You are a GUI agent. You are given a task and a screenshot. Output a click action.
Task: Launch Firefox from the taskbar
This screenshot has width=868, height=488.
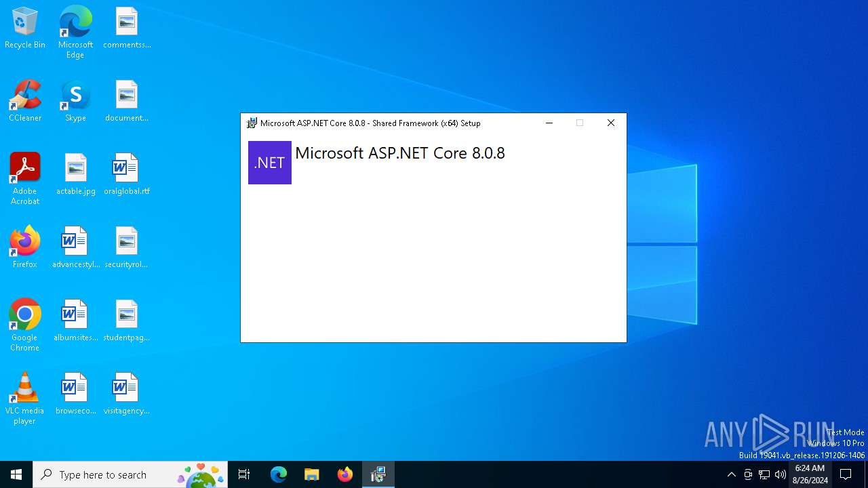pyautogui.click(x=345, y=474)
